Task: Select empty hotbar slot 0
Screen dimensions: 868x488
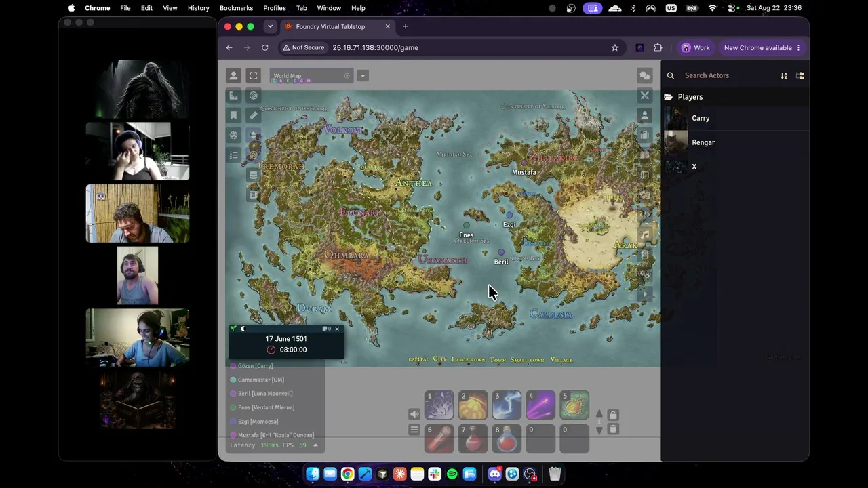Action: [575, 439]
